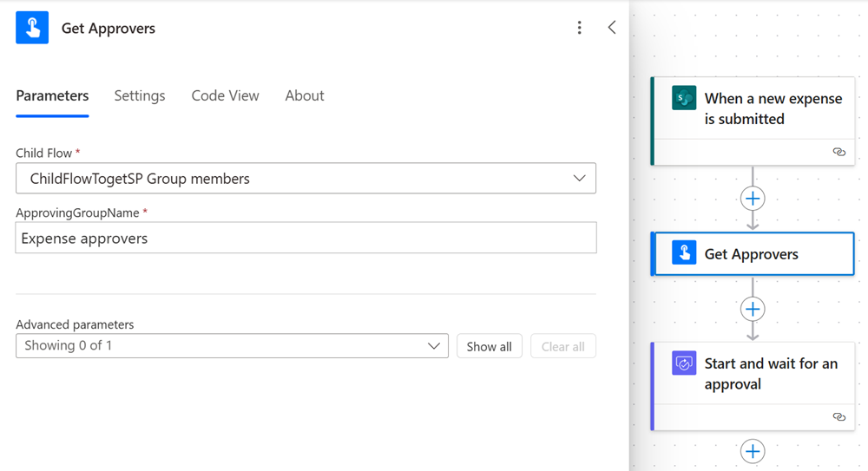This screenshot has height=471, width=868.
Task: Go to the About tab
Action: tap(305, 95)
